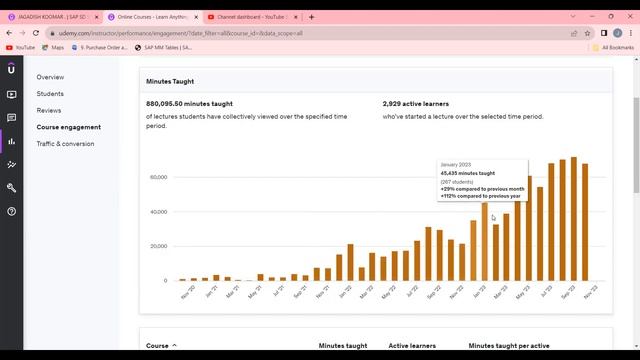The height and width of the screenshot is (360, 640).
Task: Click '+29% compared to previous month' text
Action: (x=482, y=189)
